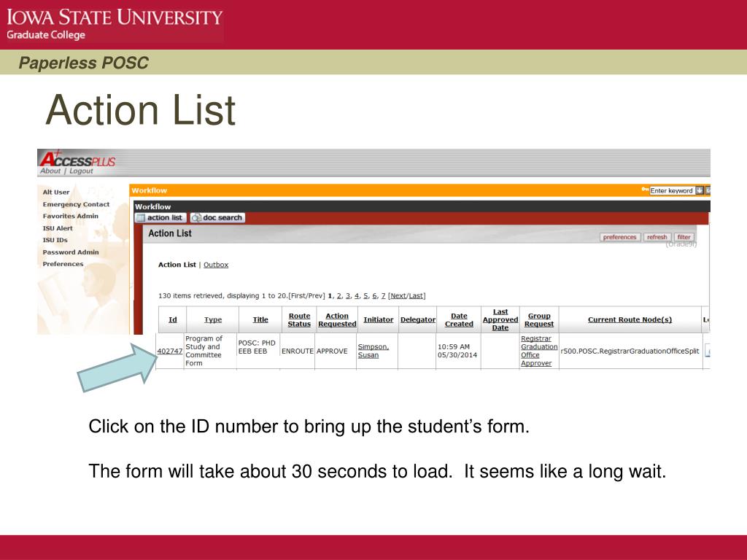Select the r500.POSC.RegistrarGraduationOfficeSplit node text
Image resolution: width=747 pixels, height=560 pixels.
pos(630,351)
